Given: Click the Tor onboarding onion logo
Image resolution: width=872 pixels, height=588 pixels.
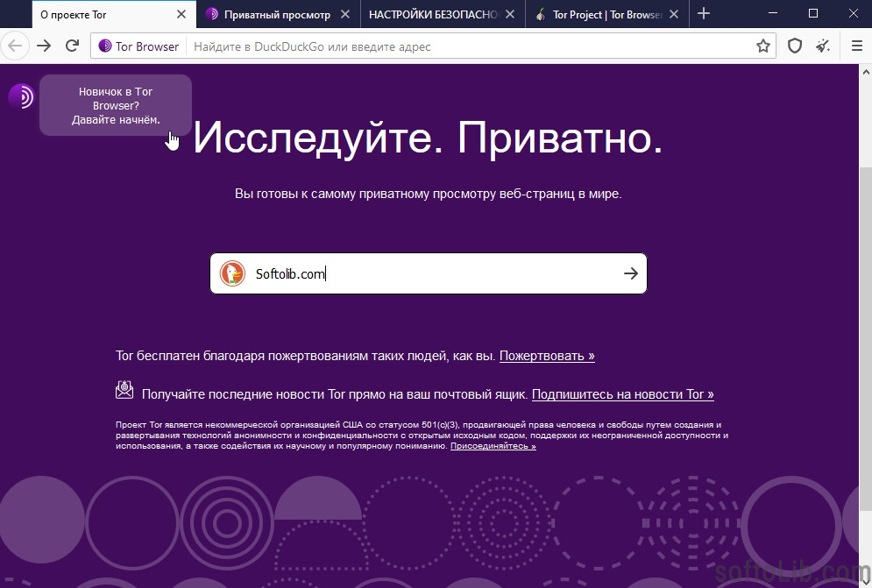Looking at the screenshot, I should [21, 96].
